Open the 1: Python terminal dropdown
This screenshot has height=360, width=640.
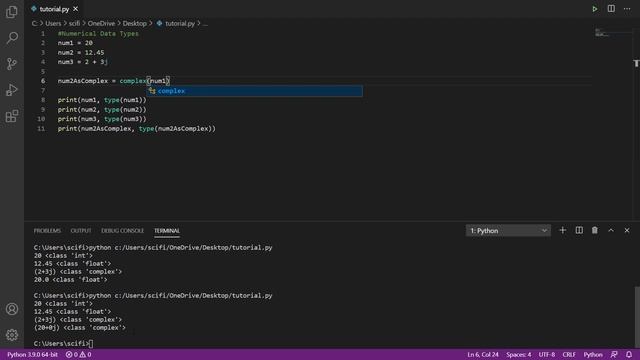coord(508,231)
